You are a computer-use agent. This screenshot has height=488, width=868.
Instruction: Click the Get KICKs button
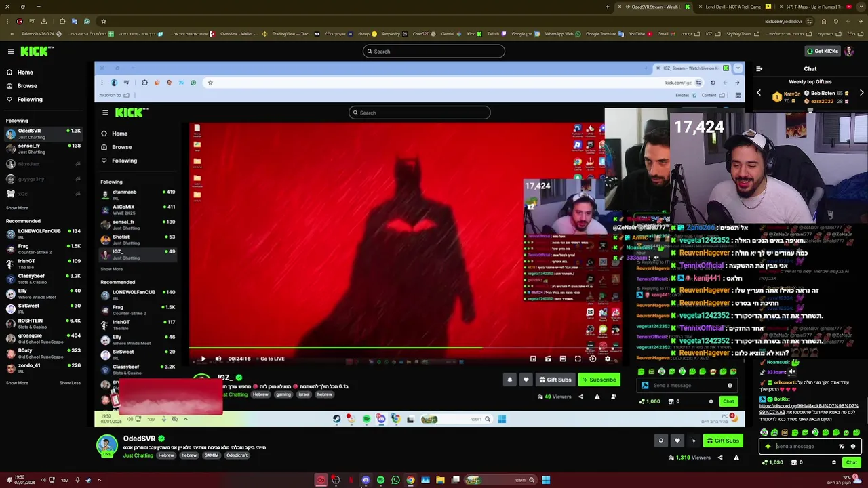tap(822, 51)
